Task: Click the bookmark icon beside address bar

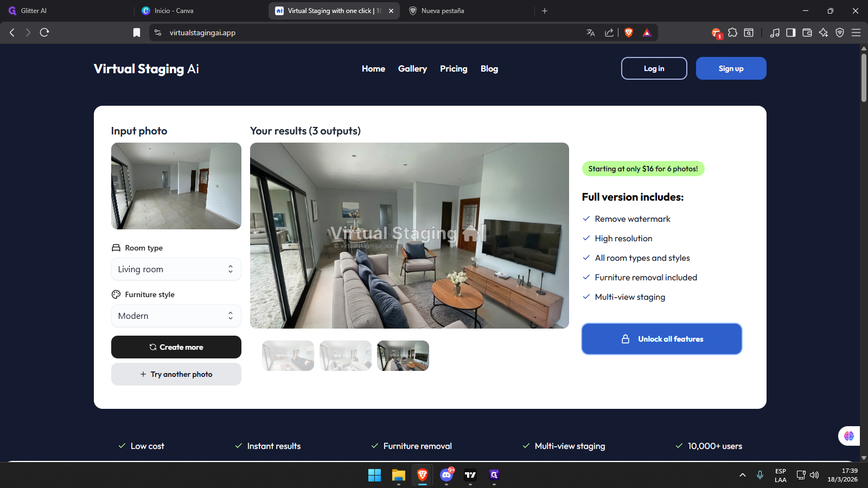Action: point(137,33)
